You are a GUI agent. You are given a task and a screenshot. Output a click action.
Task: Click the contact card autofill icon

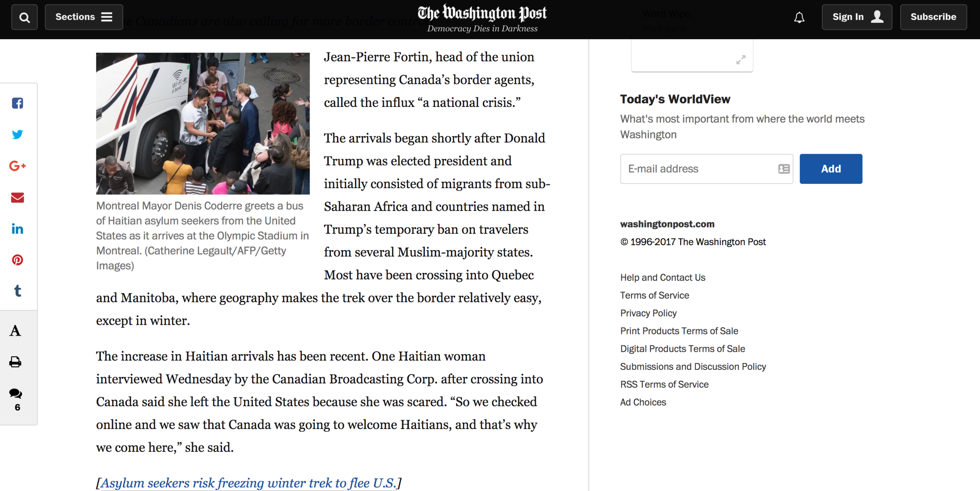(x=784, y=169)
